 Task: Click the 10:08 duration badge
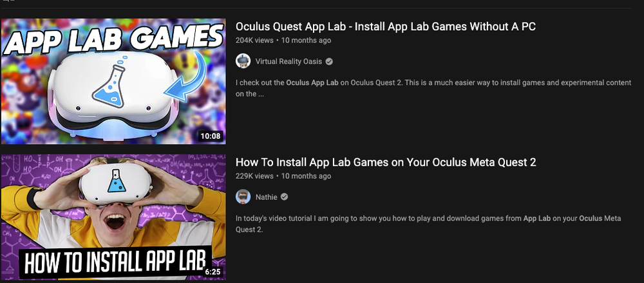coord(211,136)
